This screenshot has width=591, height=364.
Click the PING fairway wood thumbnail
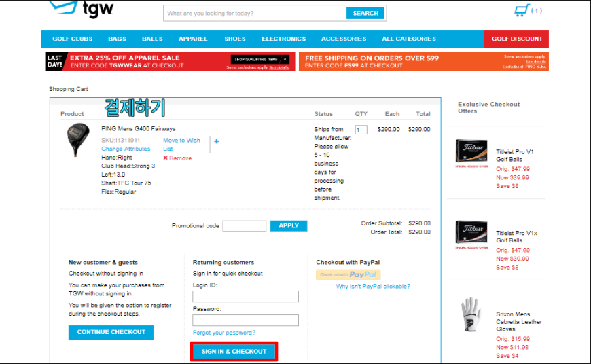tap(78, 139)
